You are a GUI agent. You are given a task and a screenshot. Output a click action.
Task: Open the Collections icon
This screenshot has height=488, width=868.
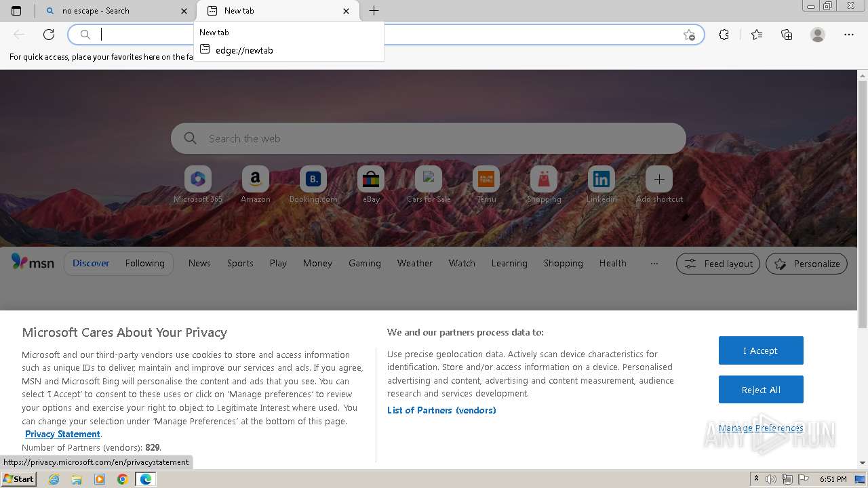(x=787, y=35)
